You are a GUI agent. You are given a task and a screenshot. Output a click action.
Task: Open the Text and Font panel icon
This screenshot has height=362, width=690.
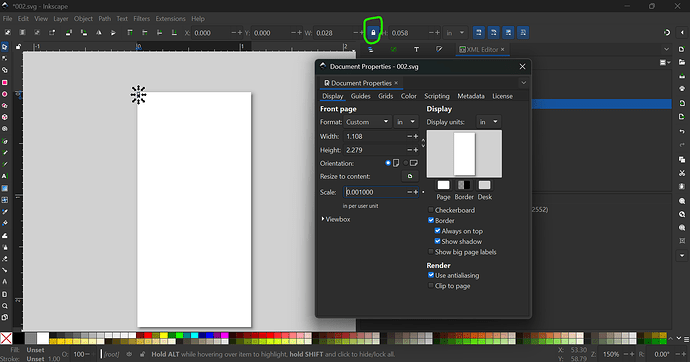(416, 49)
